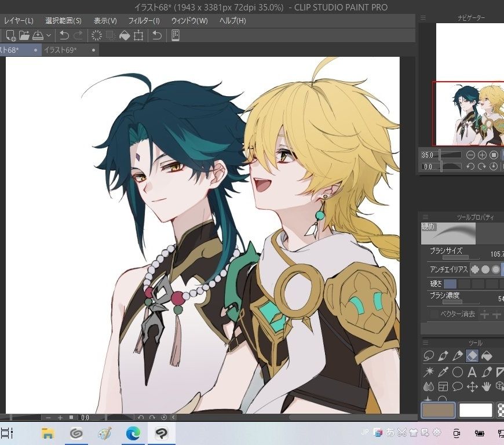Click the Scale/Rotate transform icon
The image size is (504, 445).
point(138,35)
